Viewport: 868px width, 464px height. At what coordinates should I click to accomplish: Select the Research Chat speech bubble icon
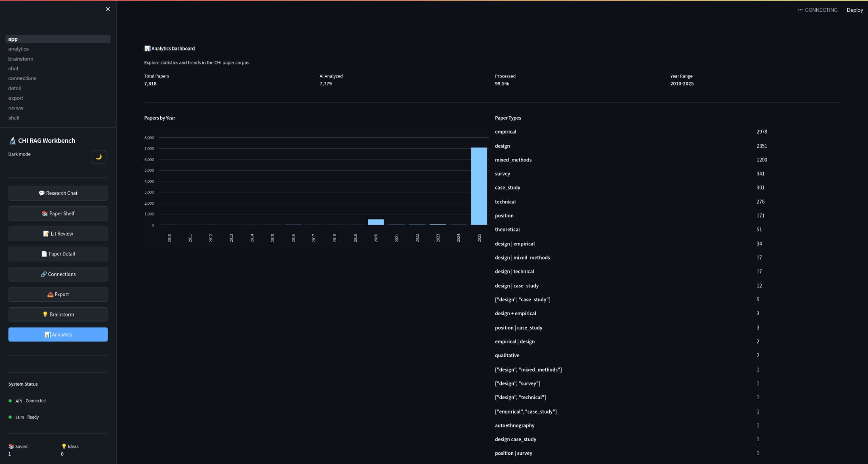42,193
